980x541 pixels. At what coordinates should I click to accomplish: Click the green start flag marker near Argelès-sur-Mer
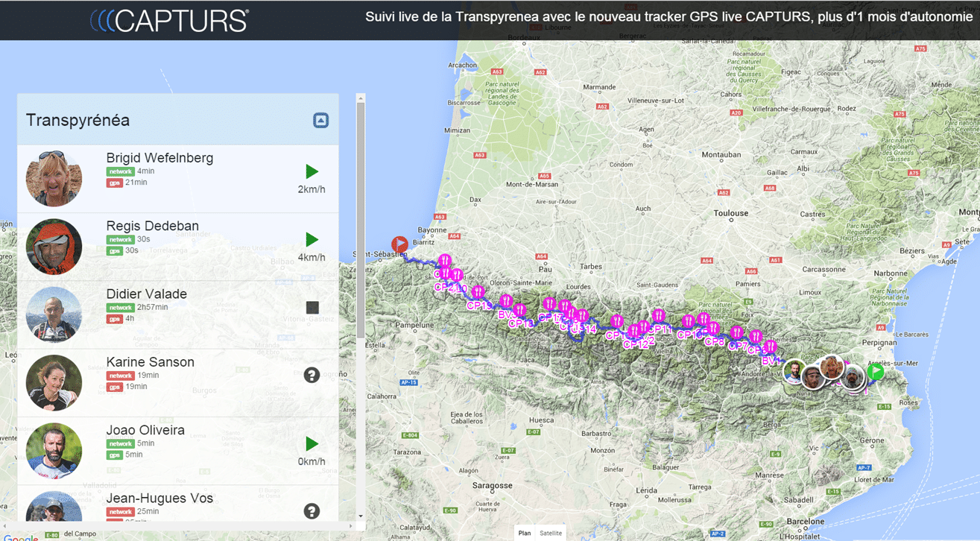876,371
